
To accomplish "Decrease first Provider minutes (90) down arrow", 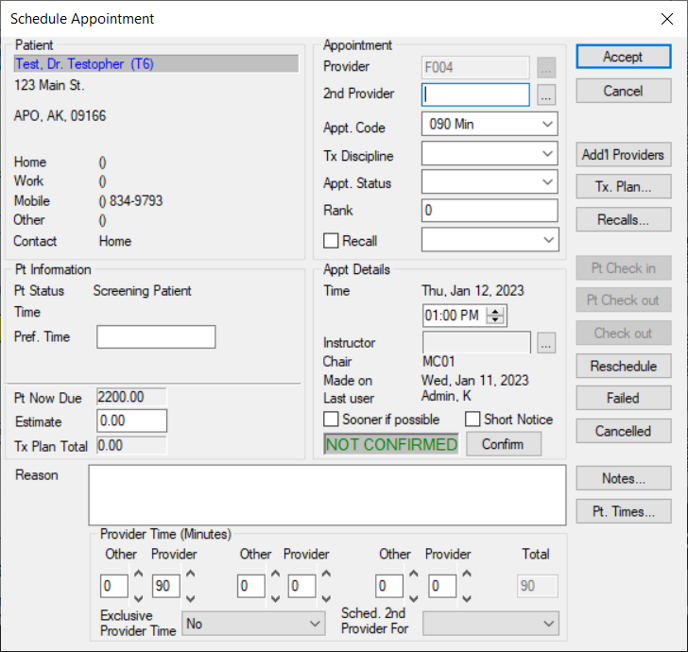I will 190,598.
